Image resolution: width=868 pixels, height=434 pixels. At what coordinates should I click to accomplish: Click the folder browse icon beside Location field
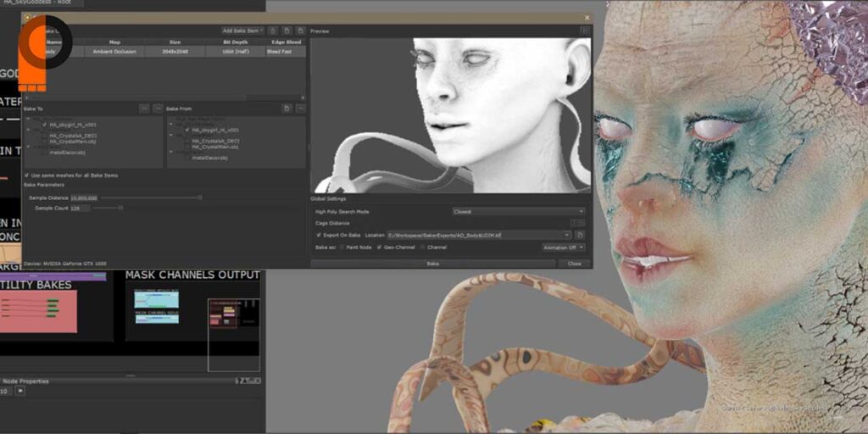(581, 236)
